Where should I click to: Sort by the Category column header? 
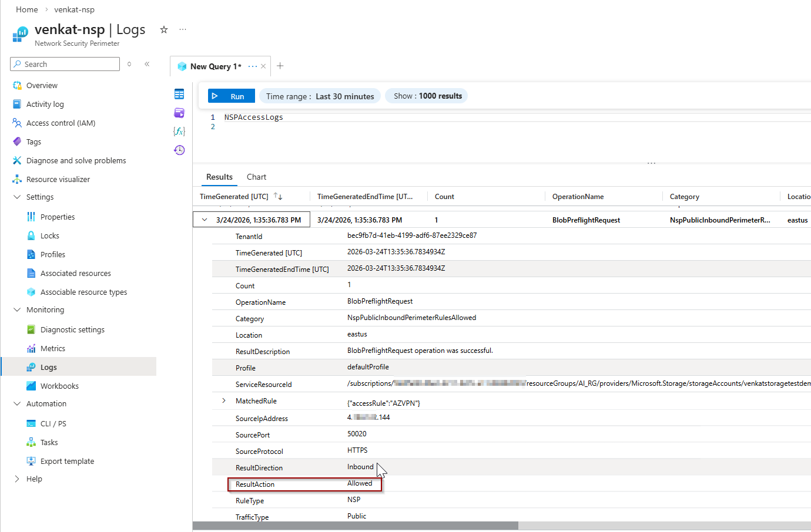[684, 197]
